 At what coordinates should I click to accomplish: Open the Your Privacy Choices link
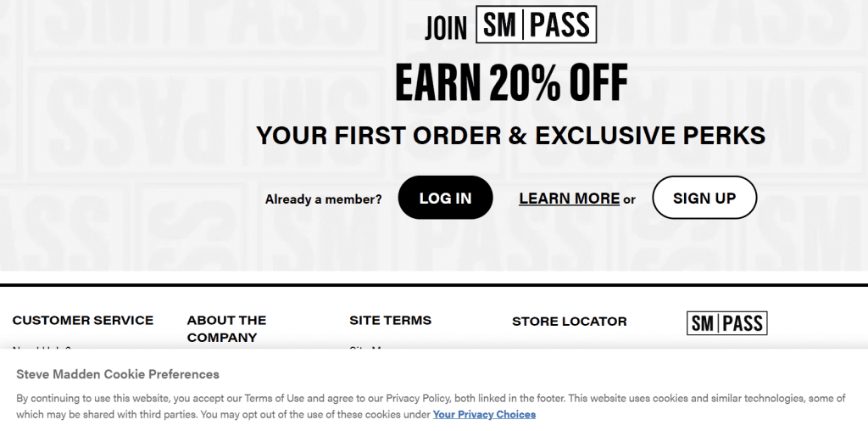click(484, 414)
